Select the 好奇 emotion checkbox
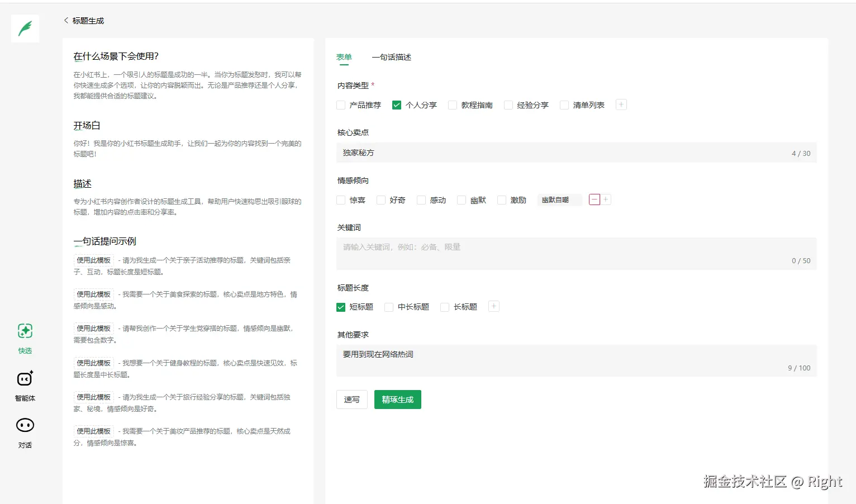Viewport: 856px width, 504px height. pos(381,200)
